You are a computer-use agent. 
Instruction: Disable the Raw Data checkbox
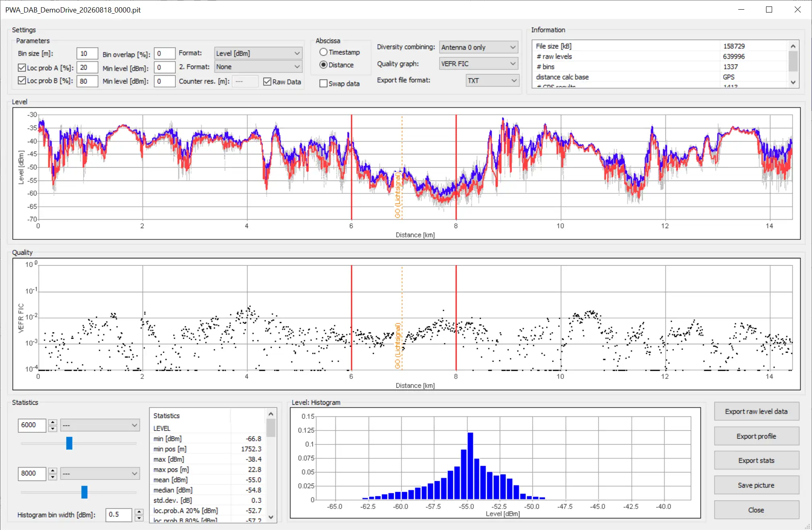267,81
